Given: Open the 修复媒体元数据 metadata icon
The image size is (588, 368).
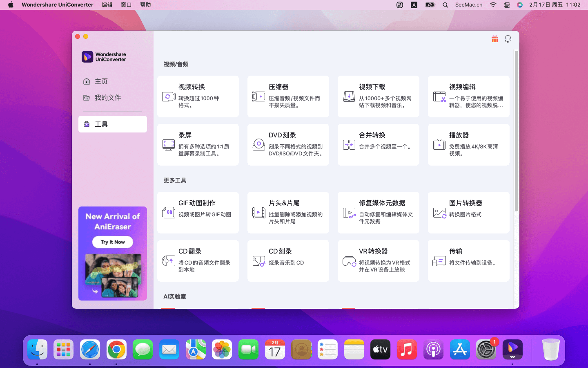Looking at the screenshot, I should (349, 213).
